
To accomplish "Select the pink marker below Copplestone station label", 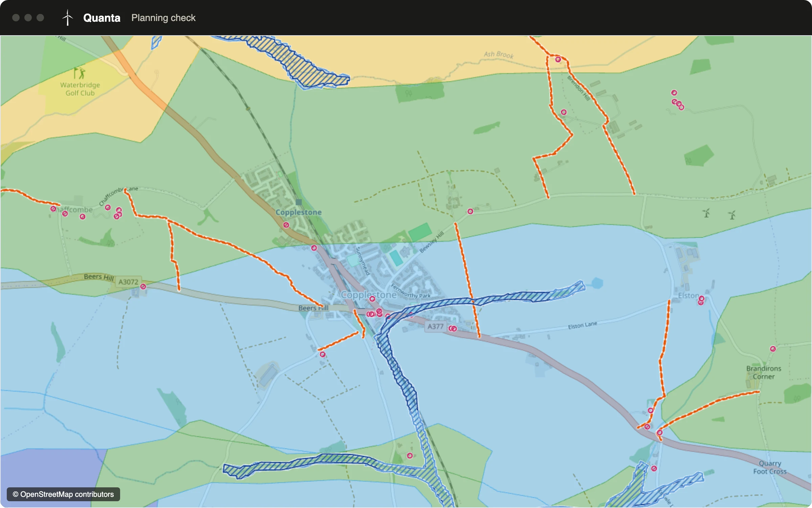I will coord(286,225).
